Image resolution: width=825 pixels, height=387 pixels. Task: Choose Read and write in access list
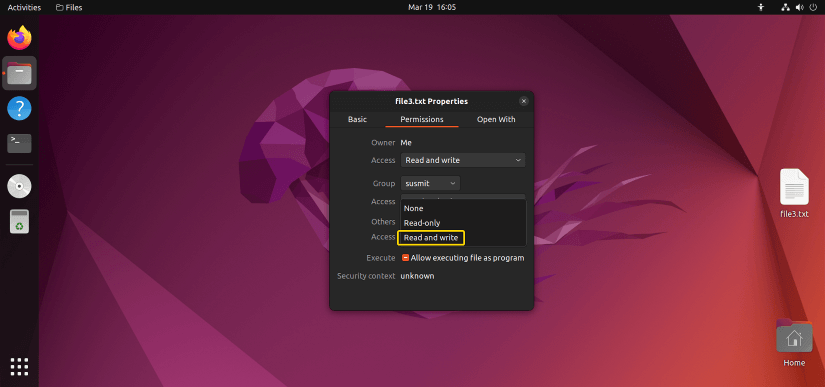point(463,238)
